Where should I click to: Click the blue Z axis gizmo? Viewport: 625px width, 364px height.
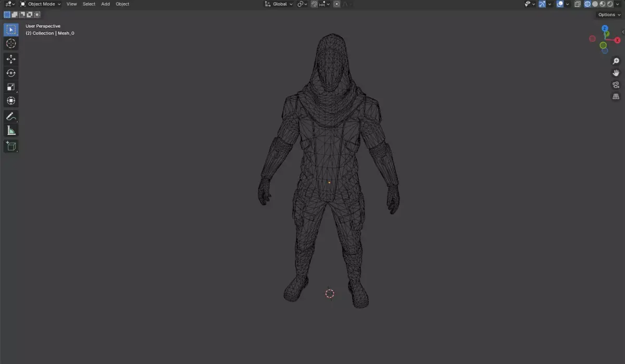pos(605,29)
